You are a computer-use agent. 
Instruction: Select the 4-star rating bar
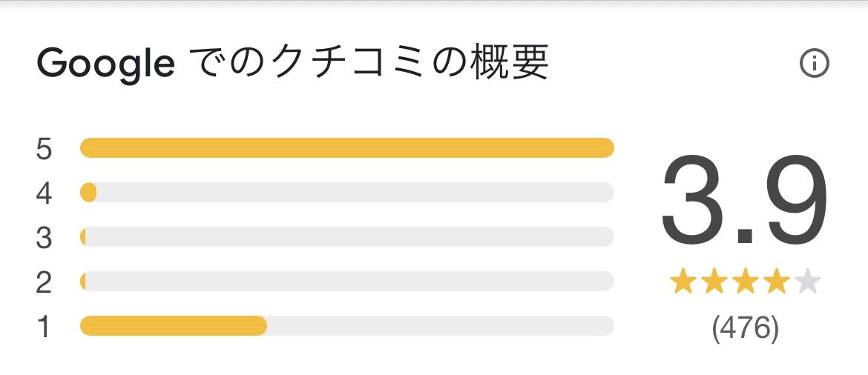[x=346, y=193]
